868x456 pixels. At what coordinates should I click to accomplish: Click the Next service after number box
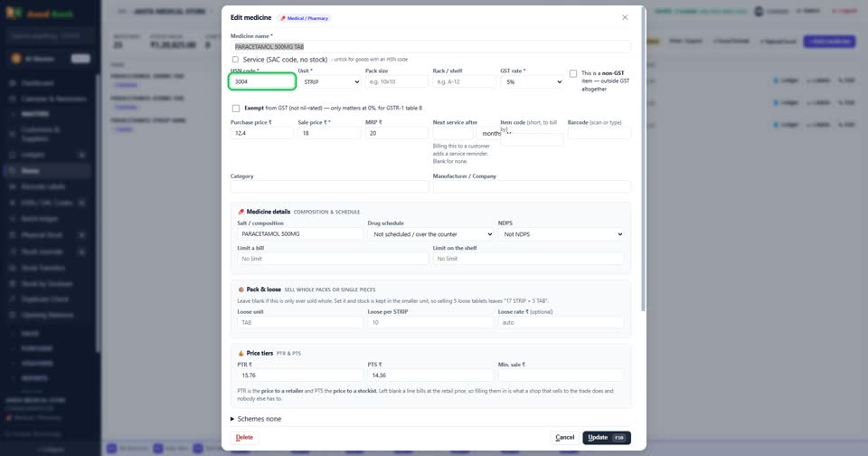pyautogui.click(x=453, y=134)
